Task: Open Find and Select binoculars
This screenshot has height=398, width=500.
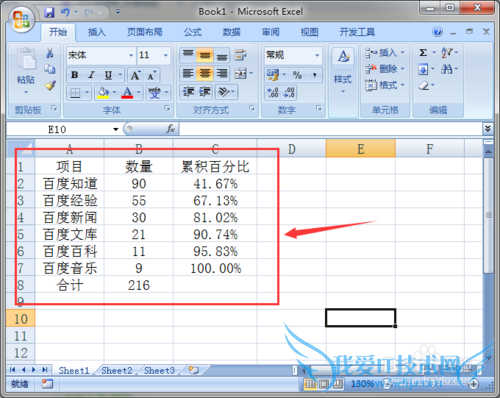Action: coord(447,69)
